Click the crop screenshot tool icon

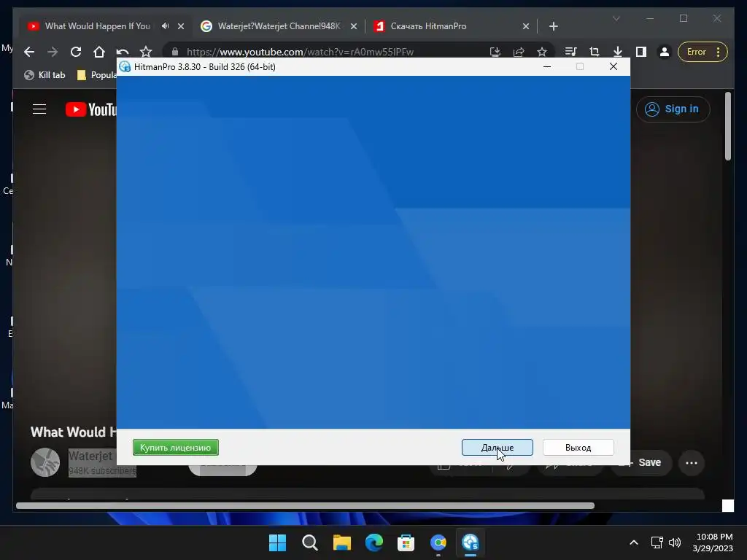[x=594, y=52]
